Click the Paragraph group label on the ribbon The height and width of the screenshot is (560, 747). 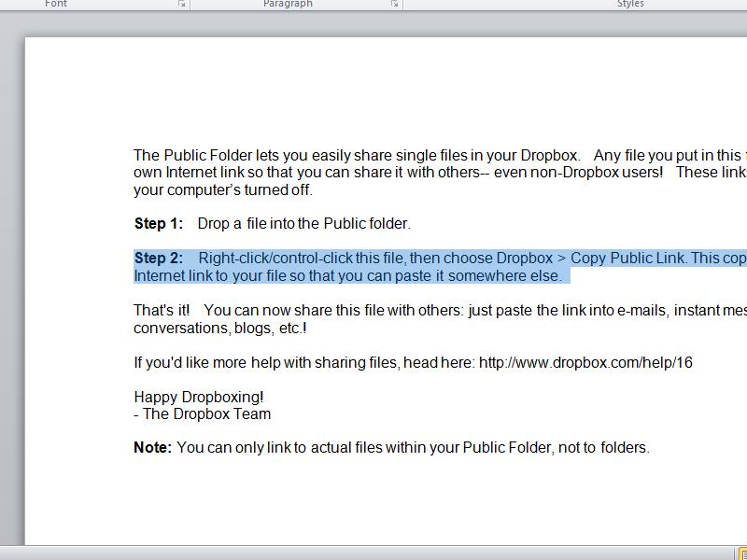click(x=287, y=4)
